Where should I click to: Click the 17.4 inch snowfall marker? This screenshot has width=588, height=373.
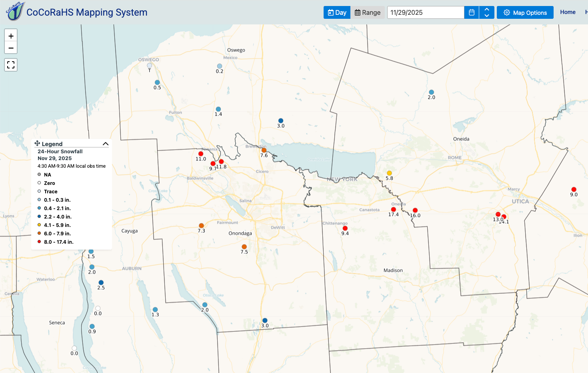[393, 209]
